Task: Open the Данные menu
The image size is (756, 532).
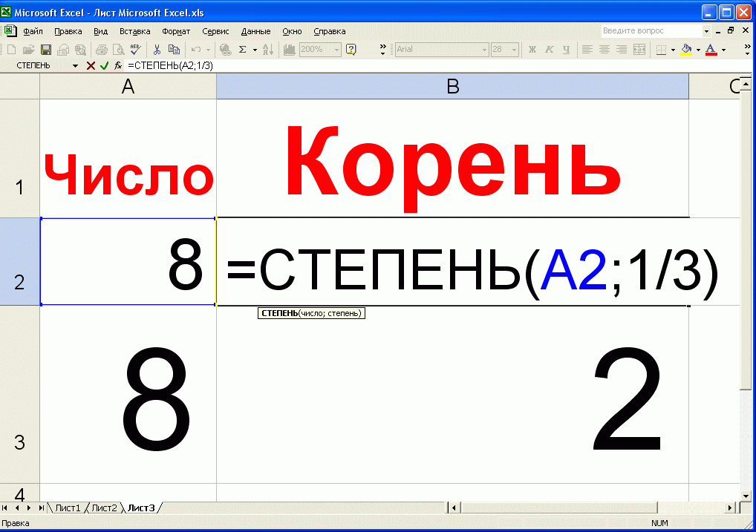Action: click(x=255, y=31)
